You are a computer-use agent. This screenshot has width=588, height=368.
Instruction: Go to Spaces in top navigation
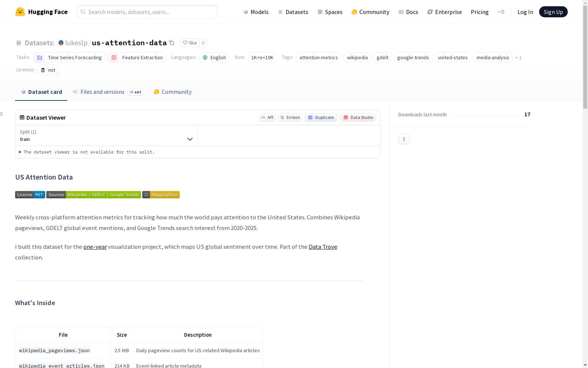[x=330, y=12]
